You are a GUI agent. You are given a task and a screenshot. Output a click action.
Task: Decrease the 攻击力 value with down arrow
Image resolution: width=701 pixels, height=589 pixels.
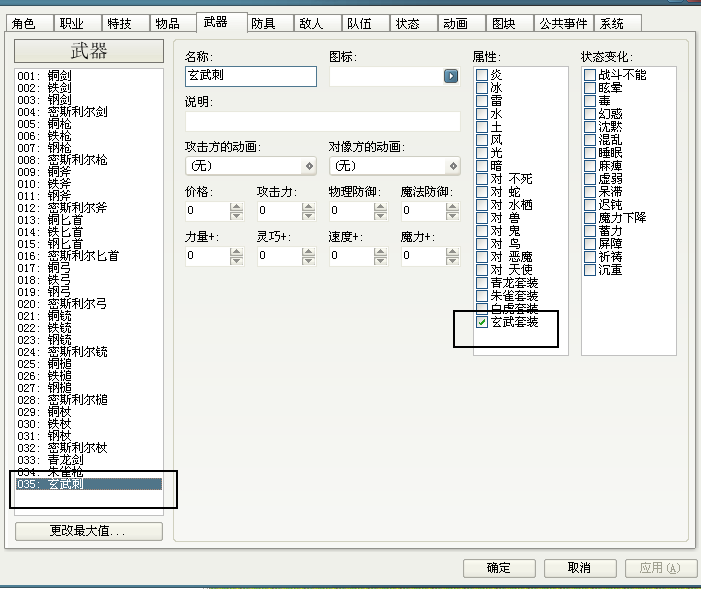coord(308,216)
